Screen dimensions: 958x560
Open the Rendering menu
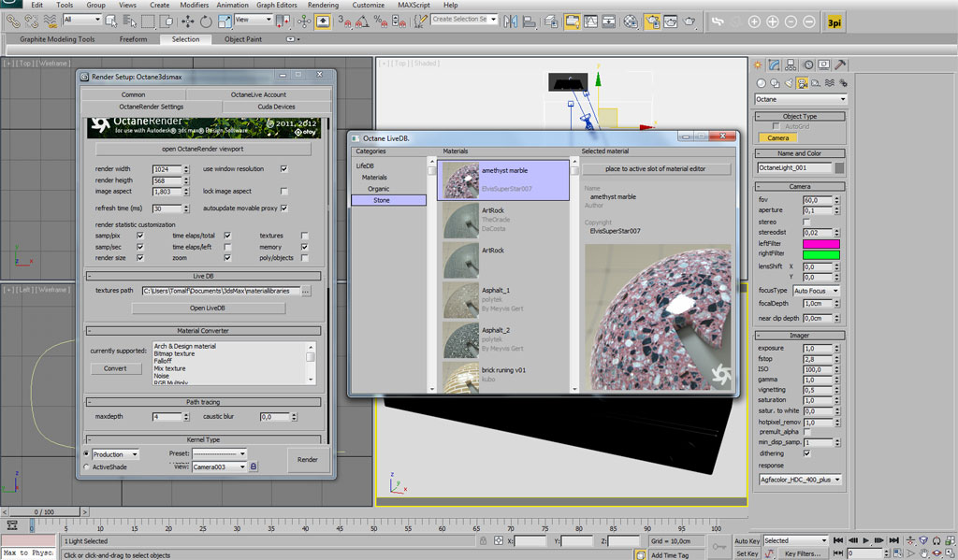coord(323,5)
